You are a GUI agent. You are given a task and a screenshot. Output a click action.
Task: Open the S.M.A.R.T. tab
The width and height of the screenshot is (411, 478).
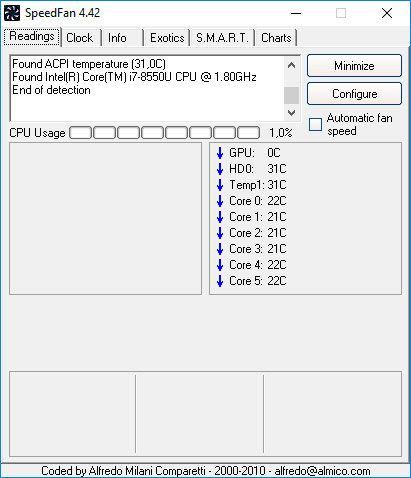coord(222,38)
